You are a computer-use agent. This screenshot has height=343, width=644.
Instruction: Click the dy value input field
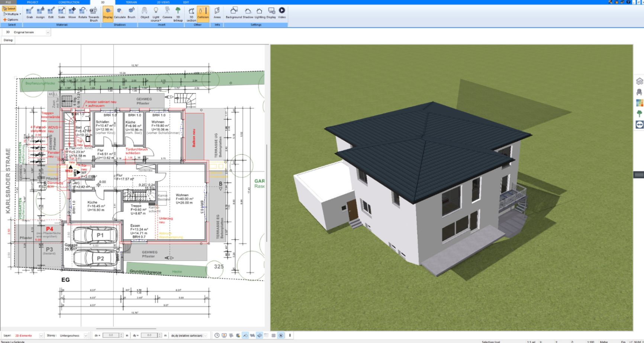(149, 335)
